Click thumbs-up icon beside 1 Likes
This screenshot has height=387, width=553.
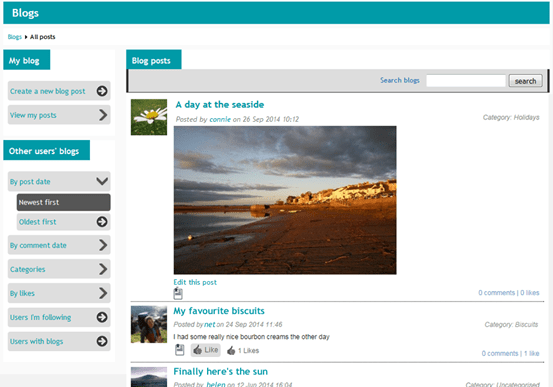coord(231,351)
